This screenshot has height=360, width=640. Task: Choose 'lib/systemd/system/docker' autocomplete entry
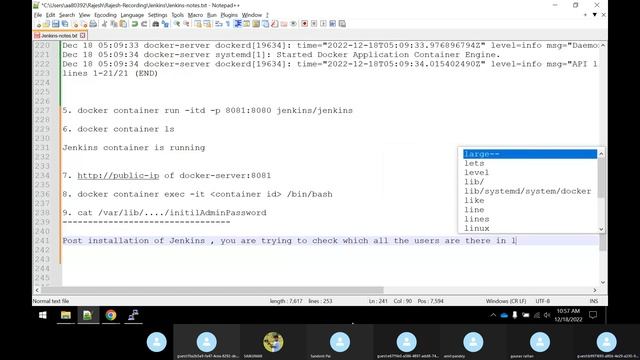pos(530,191)
